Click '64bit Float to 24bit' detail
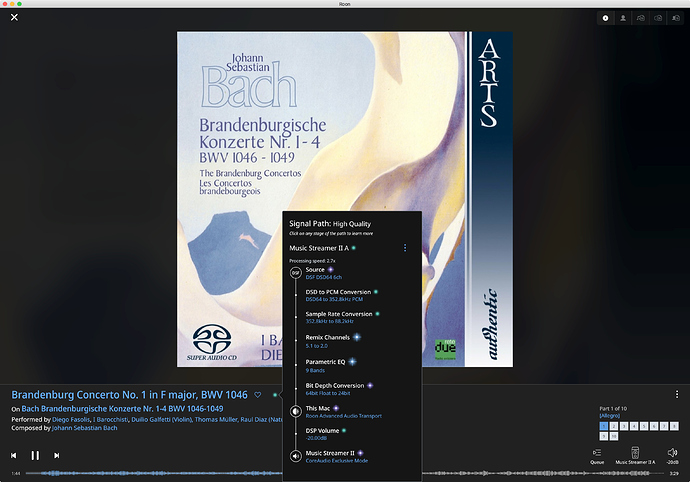The height and width of the screenshot is (482, 690). pyautogui.click(x=328, y=394)
